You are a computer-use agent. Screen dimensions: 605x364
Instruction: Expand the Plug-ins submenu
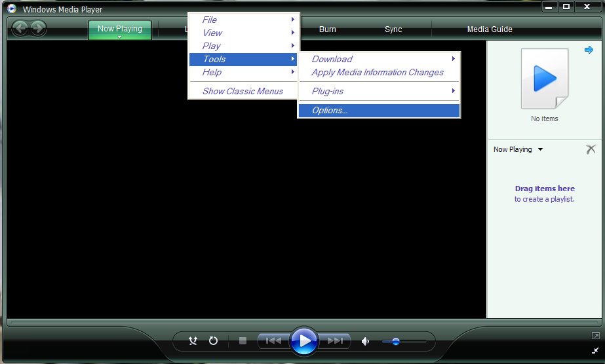(x=380, y=91)
